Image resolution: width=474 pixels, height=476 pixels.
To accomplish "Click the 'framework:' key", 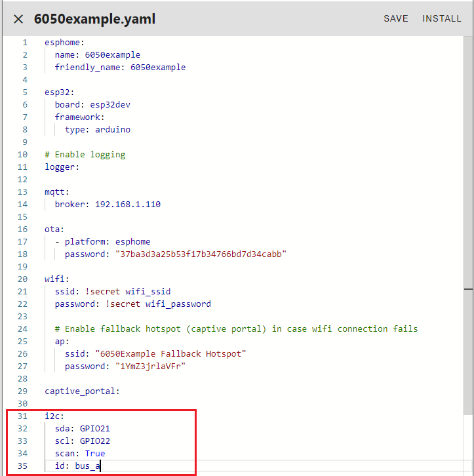I will [x=79, y=117].
